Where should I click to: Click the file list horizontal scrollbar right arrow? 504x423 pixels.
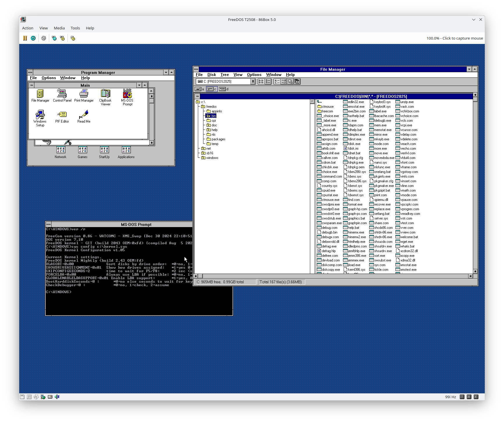tap(471, 276)
